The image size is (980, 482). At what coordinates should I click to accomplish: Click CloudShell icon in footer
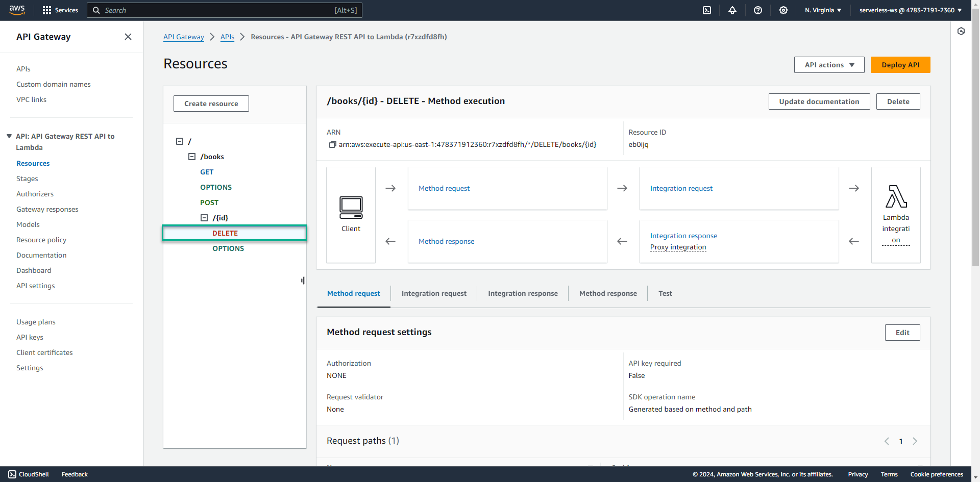point(12,474)
